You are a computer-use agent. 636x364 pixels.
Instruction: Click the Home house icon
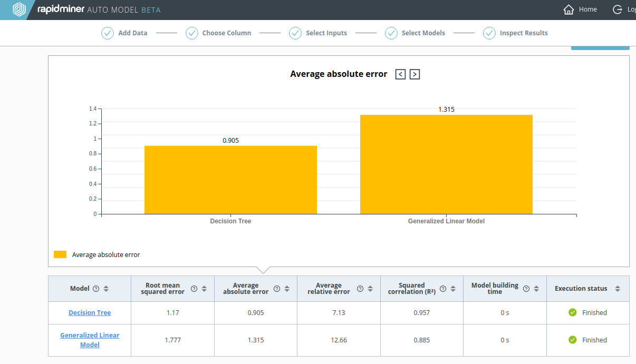(x=568, y=9)
